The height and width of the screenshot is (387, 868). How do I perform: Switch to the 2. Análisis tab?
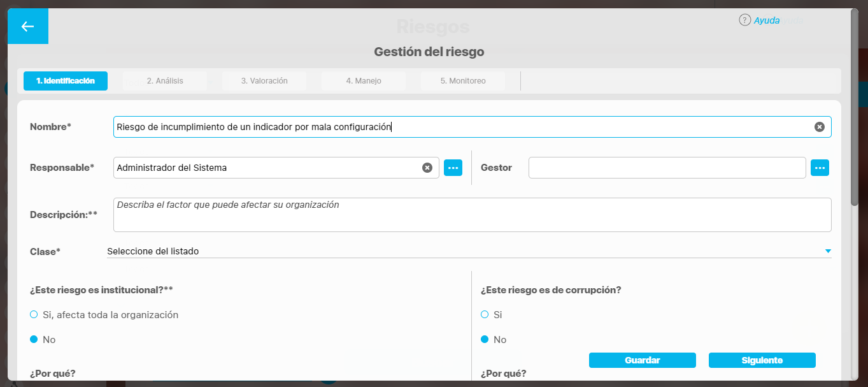[165, 81]
